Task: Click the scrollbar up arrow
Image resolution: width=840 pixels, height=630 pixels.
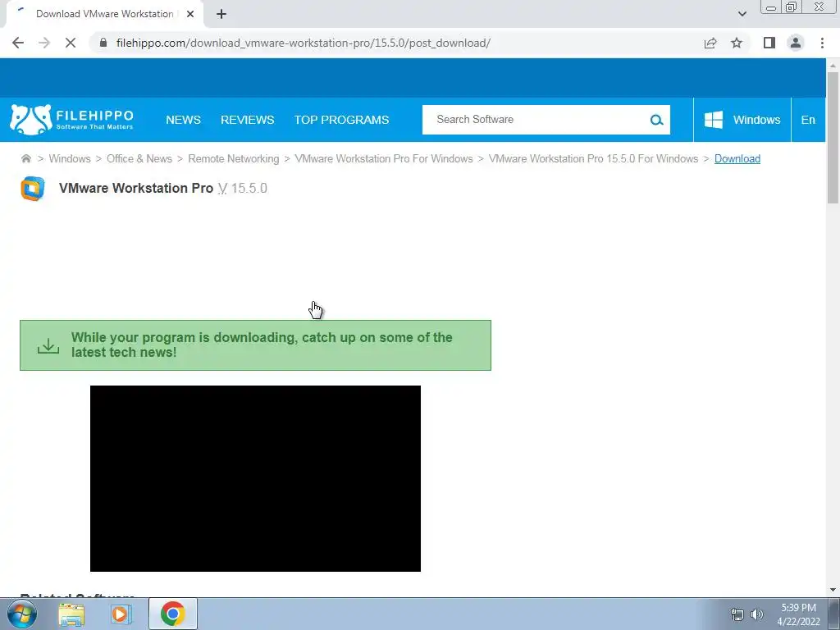Action: [833, 66]
